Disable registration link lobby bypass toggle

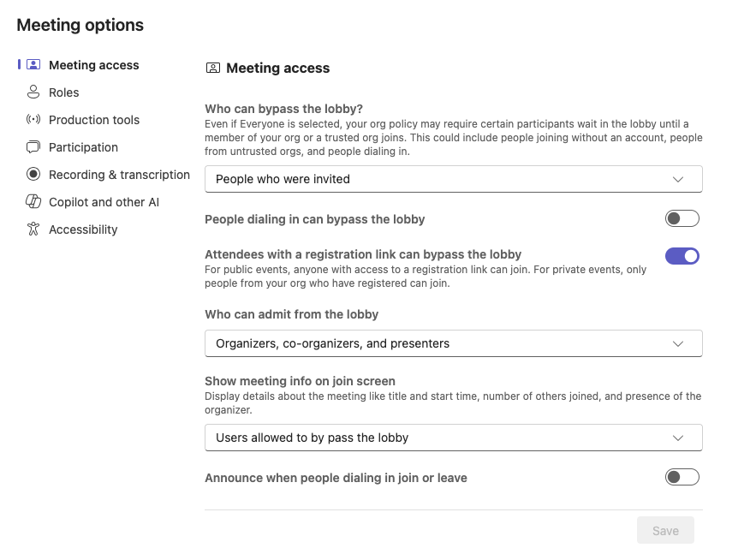click(682, 255)
